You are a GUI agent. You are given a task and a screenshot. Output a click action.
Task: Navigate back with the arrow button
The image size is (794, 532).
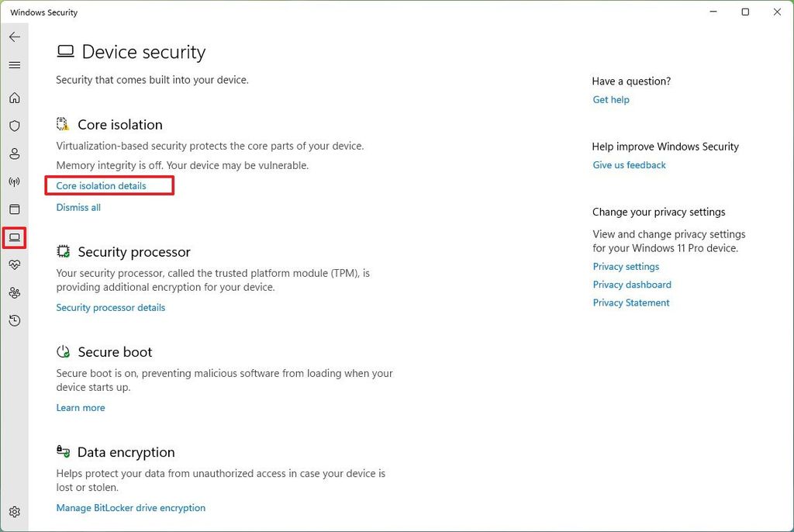point(14,36)
